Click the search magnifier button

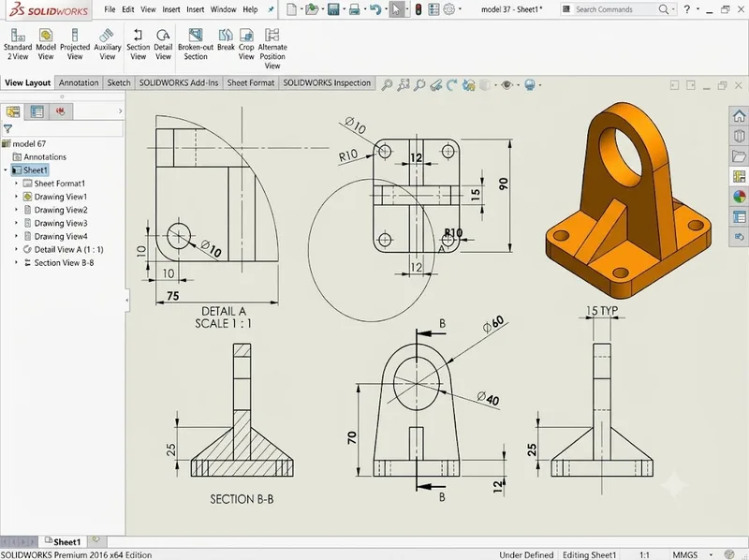(x=664, y=9)
